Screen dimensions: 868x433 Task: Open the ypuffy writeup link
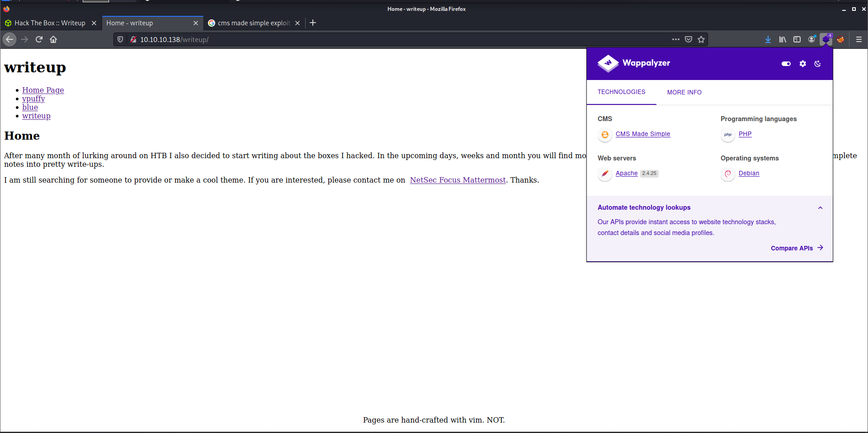point(33,99)
